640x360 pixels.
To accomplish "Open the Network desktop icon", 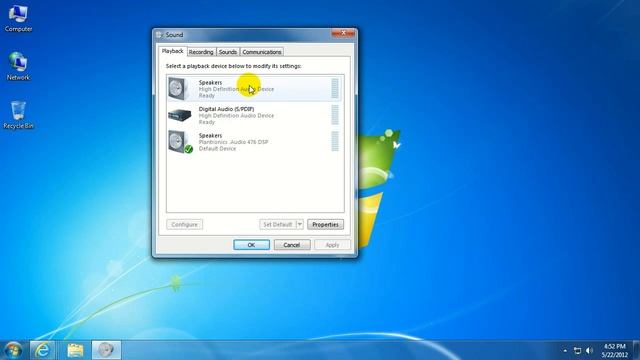I will (x=18, y=66).
